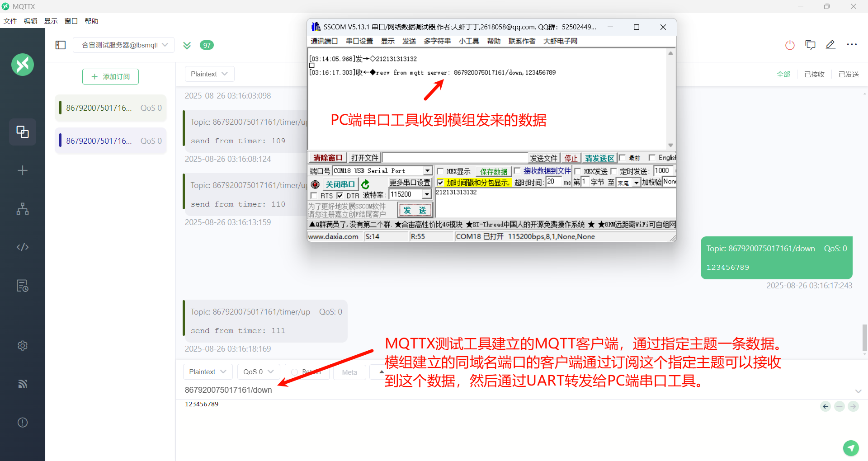The image size is (868, 461).
Task: Open the Script page from the code icon
Action: (x=23, y=247)
